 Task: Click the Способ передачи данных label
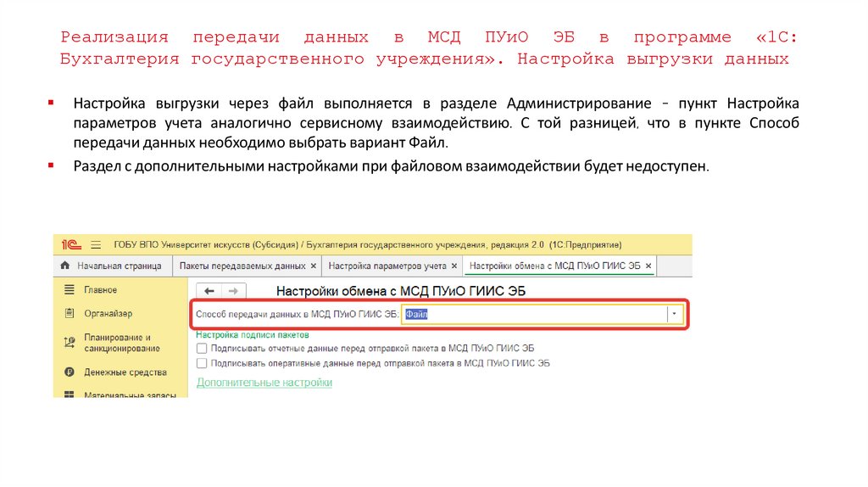click(x=298, y=314)
